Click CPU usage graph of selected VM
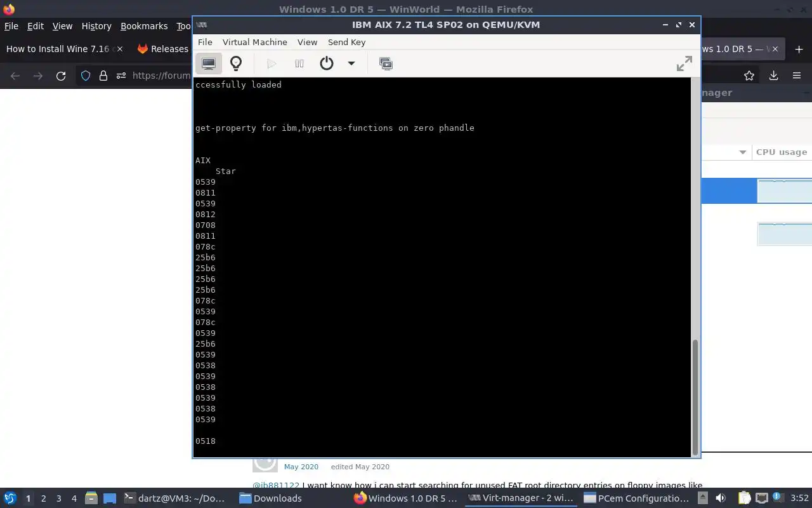 [x=785, y=191]
